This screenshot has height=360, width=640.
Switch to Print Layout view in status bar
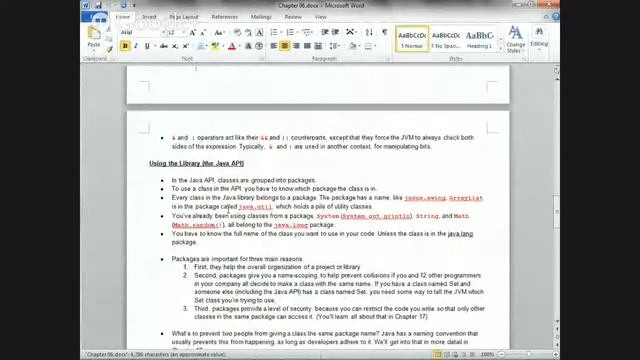438,355
